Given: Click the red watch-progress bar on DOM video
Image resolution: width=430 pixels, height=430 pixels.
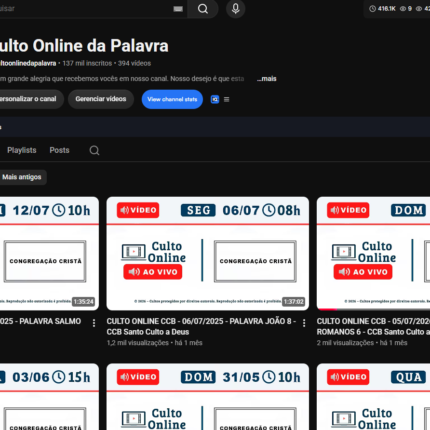Looking at the screenshot, I should pos(327,309).
